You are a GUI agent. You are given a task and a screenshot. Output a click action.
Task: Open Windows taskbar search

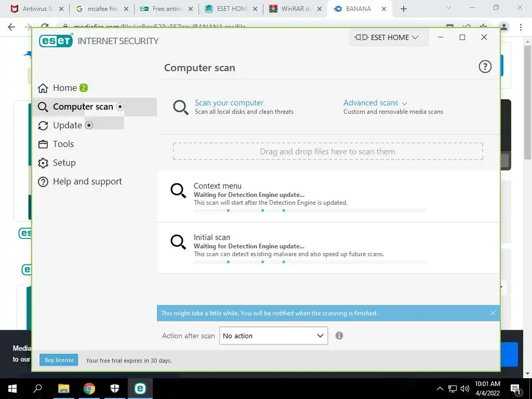[x=37, y=389]
